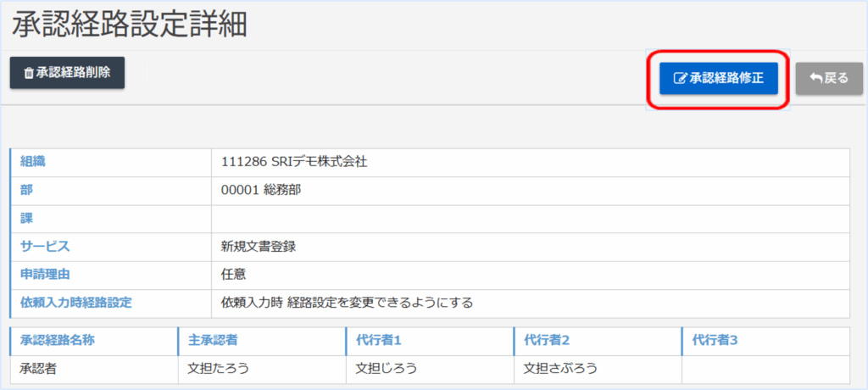Select the 文担じろう cell under 代行者1
This screenshot has height=390, width=868.
387,368
